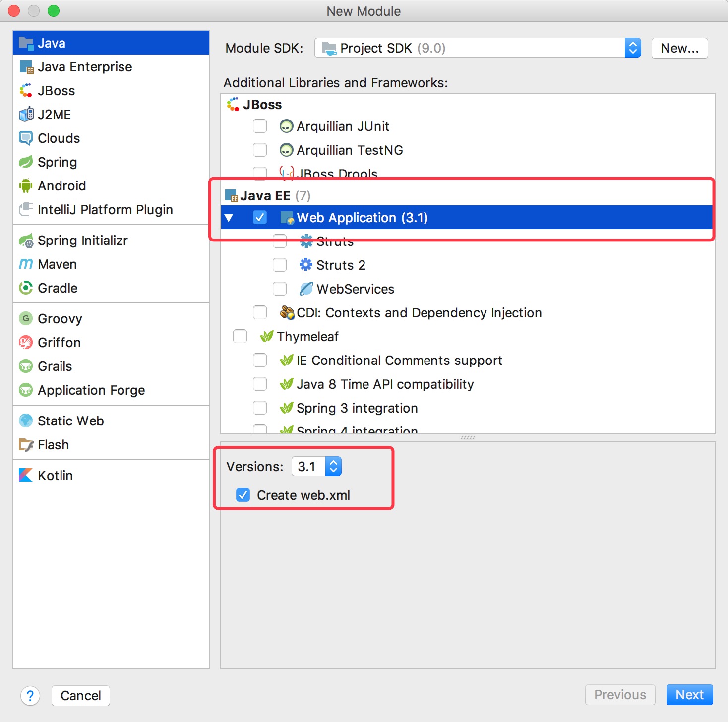Click the Arquillian JUnit framework icon
This screenshot has height=722, width=728.
[x=287, y=126]
